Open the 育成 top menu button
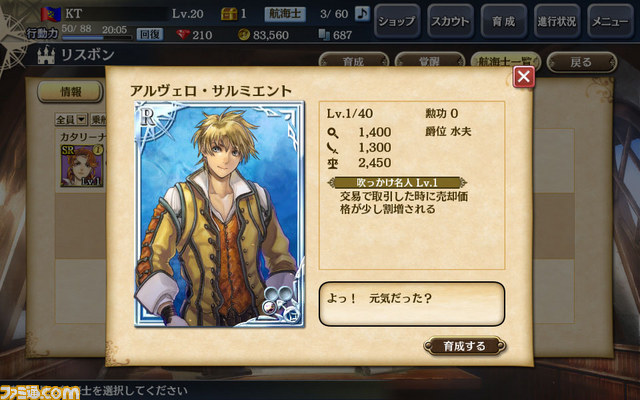This screenshot has width=640, height=400. pyautogui.click(x=504, y=21)
